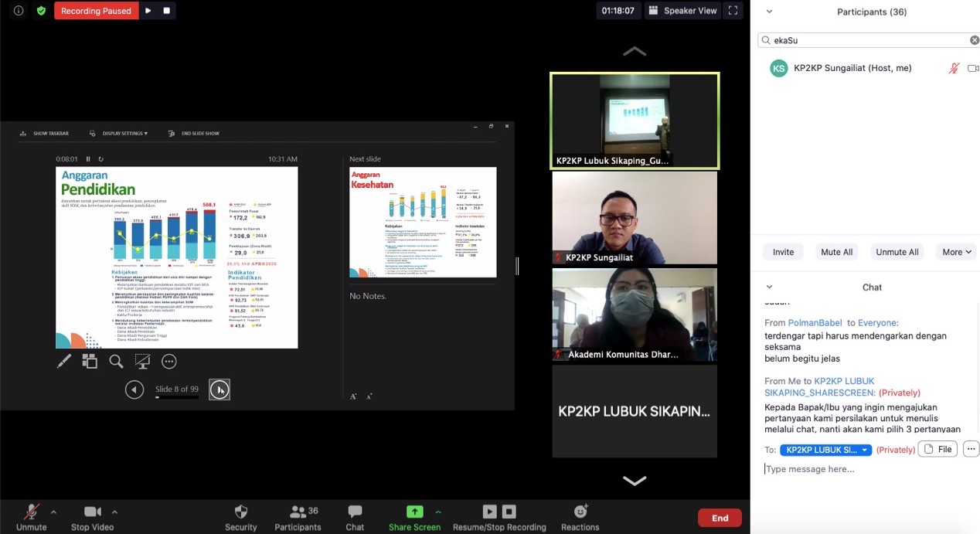Expand the More options dropdown
The width and height of the screenshot is (980, 534).
coord(957,252)
